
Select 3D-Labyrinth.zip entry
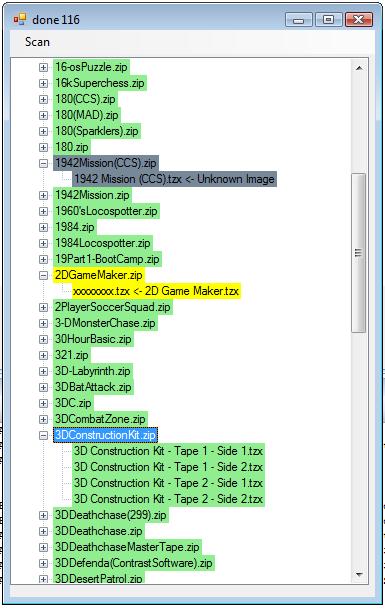[93, 371]
